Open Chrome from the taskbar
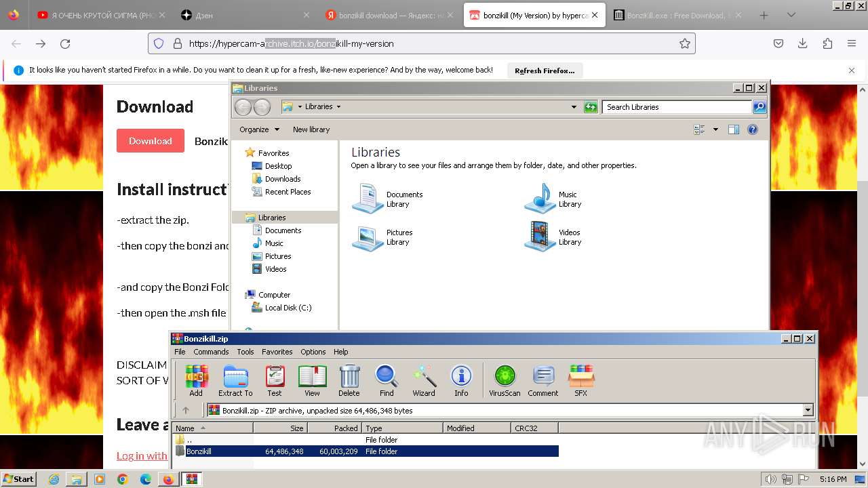Screen dimensions: 868x488 [x=123, y=479]
